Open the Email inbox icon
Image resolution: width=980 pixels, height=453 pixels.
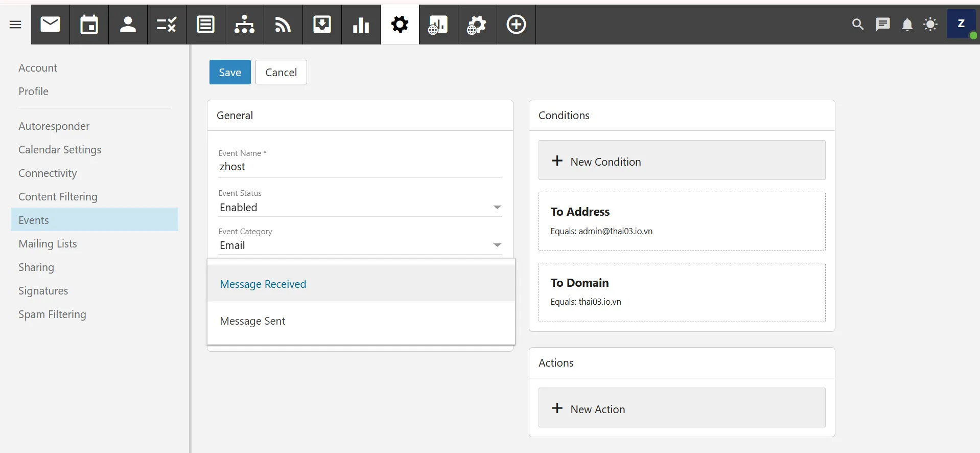point(50,25)
